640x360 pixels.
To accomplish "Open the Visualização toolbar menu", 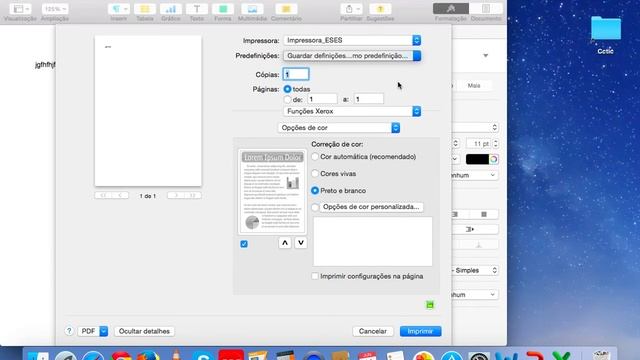I will (20, 9).
